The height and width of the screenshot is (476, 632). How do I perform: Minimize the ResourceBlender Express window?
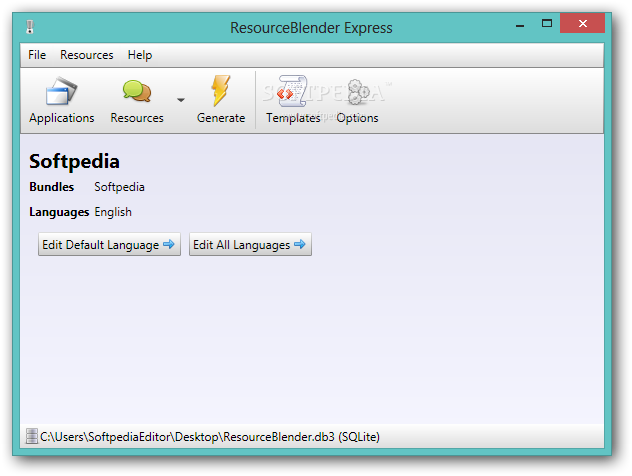pos(520,24)
